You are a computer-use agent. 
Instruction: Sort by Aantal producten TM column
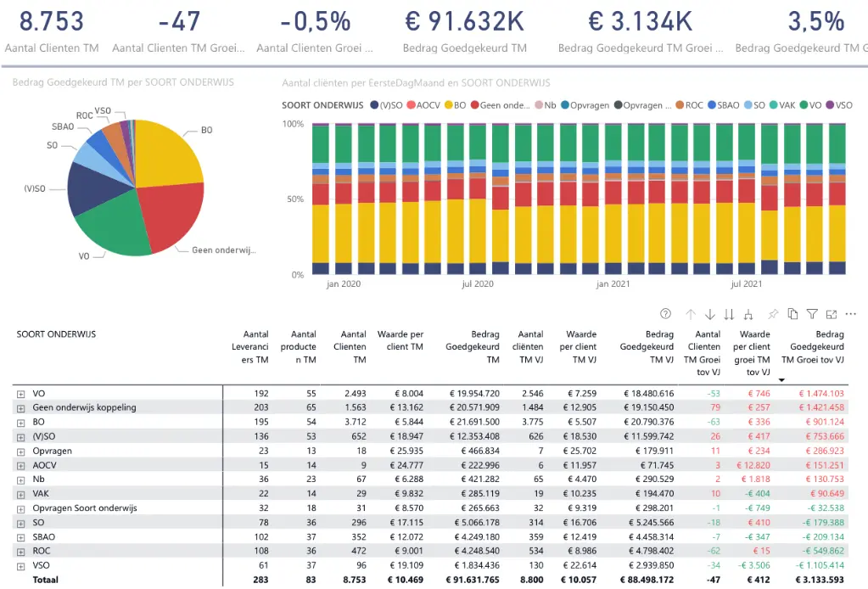(x=298, y=347)
